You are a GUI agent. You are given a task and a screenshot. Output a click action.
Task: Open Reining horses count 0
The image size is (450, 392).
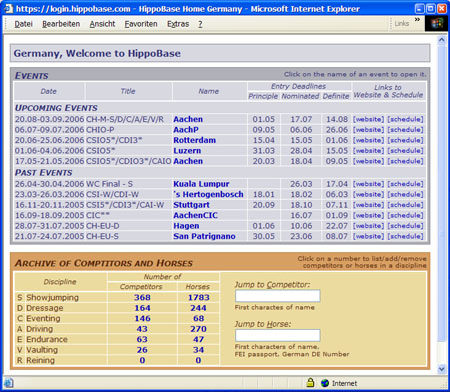[x=198, y=360]
